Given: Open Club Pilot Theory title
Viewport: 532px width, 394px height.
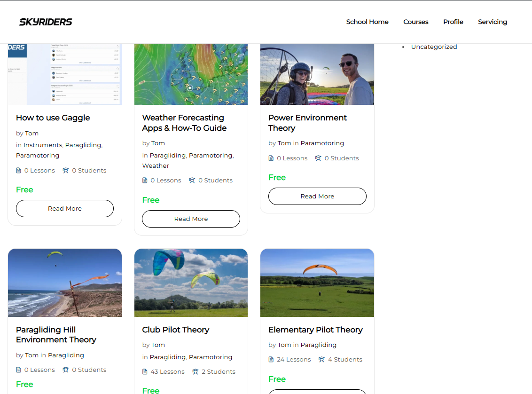Looking at the screenshot, I should pyautogui.click(x=176, y=330).
